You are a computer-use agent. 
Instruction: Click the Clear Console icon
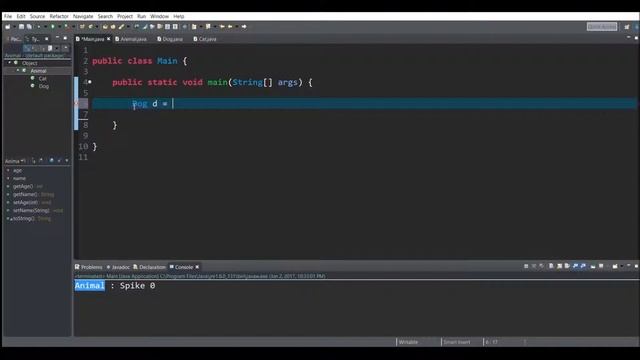551,266
